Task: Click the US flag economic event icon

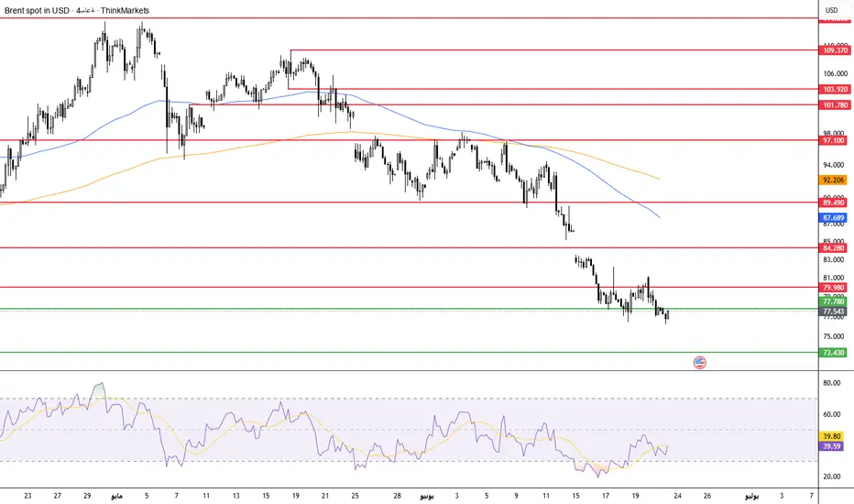Action: click(x=700, y=362)
